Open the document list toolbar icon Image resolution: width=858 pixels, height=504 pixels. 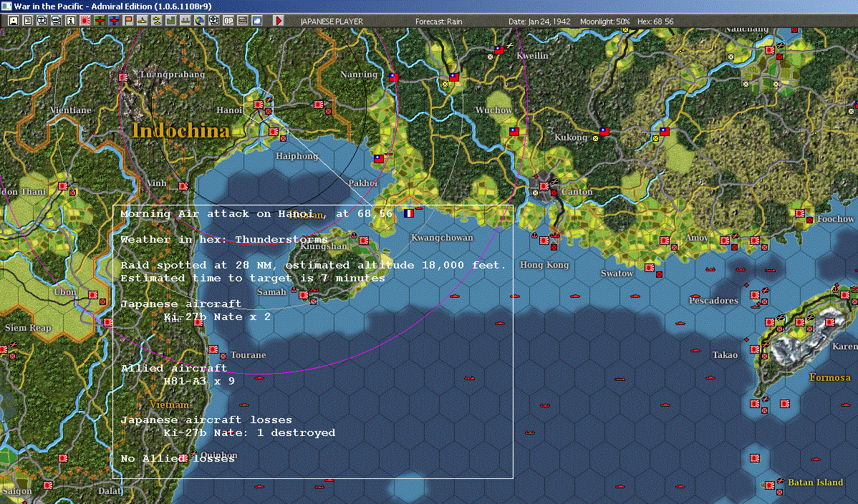coord(28,21)
